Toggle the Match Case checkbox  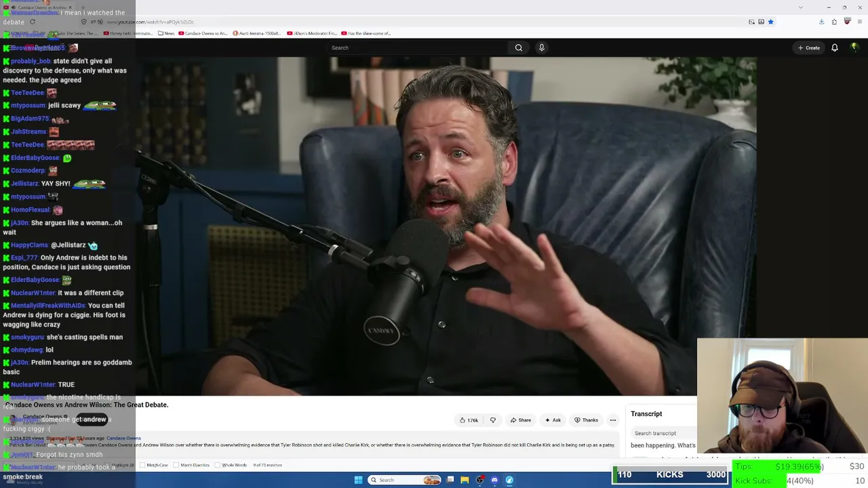coord(144,465)
